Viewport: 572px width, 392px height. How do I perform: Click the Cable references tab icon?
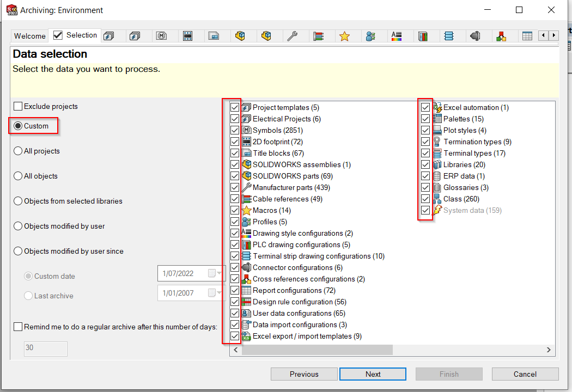(x=319, y=36)
